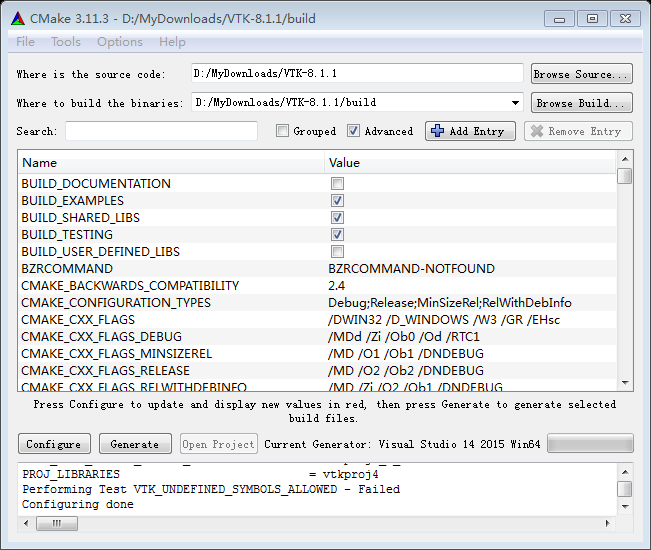Click BUILD_TESTING variable name
The height and width of the screenshot is (550, 651).
pyautogui.click(x=67, y=235)
